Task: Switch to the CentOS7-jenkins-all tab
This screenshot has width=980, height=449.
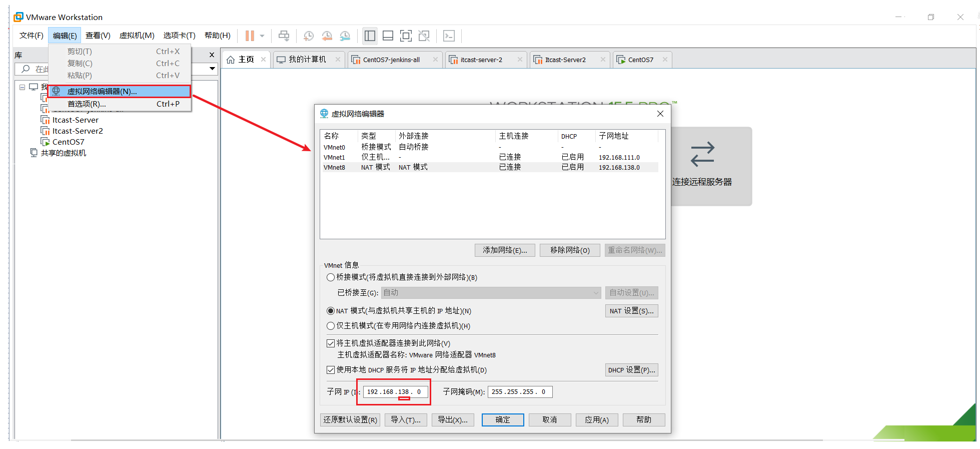Action: click(391, 60)
